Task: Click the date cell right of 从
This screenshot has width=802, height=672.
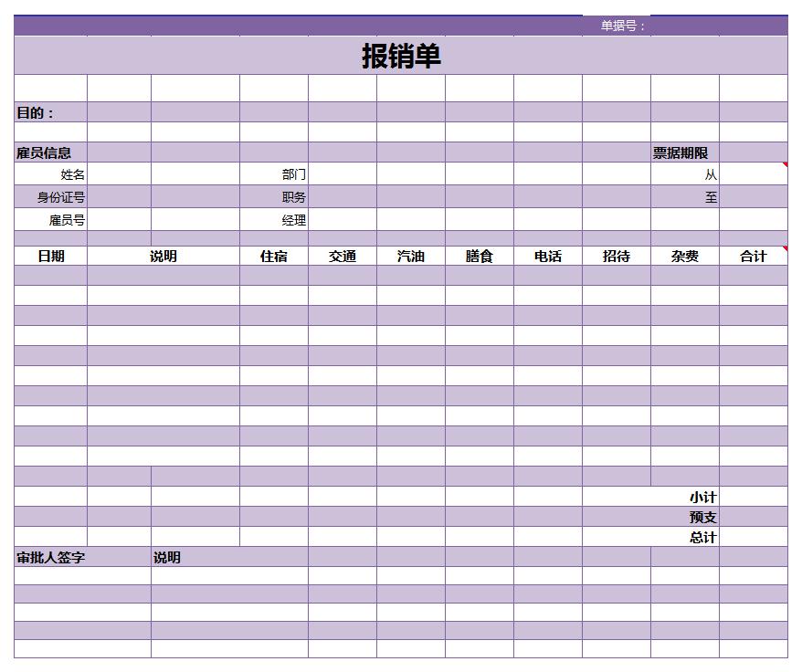Action: tap(753, 174)
